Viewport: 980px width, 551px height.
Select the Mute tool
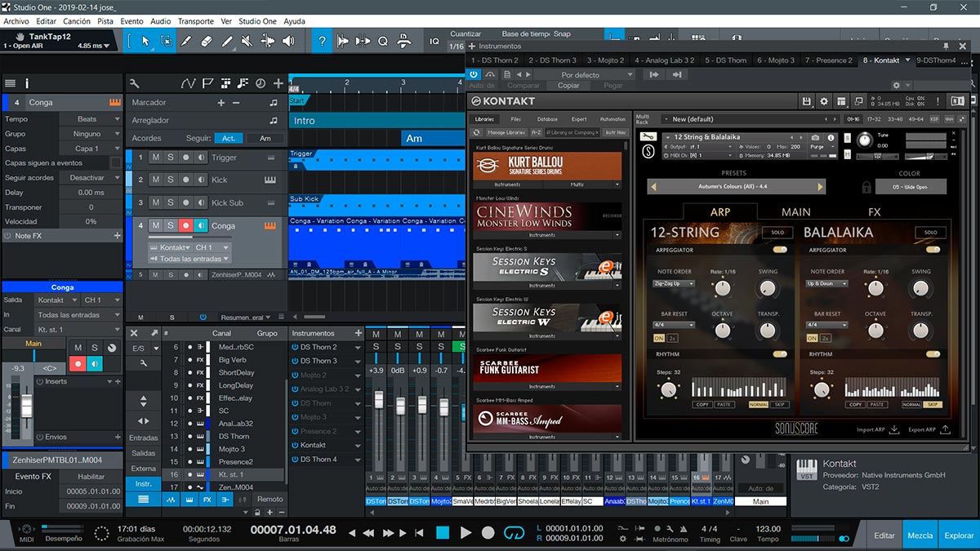coord(248,41)
